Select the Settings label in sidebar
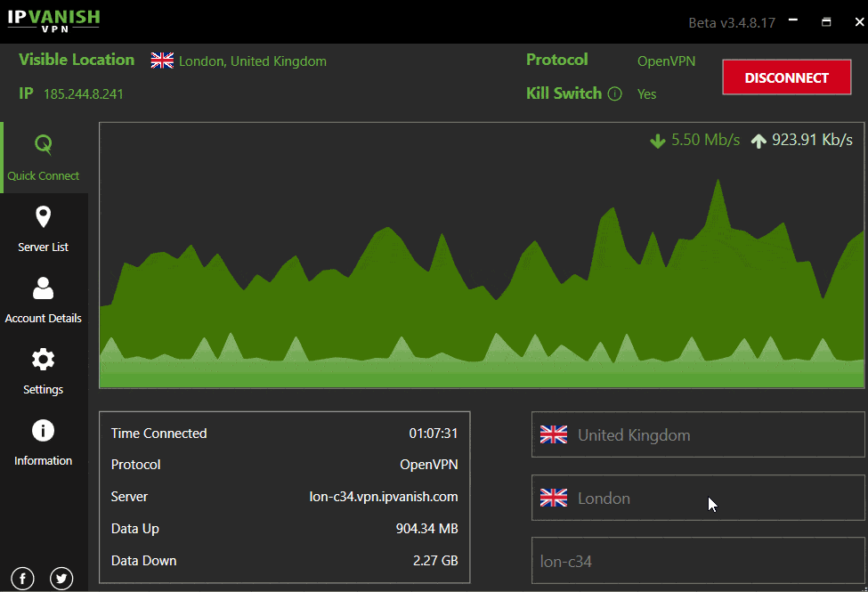868x592 pixels. [44, 389]
